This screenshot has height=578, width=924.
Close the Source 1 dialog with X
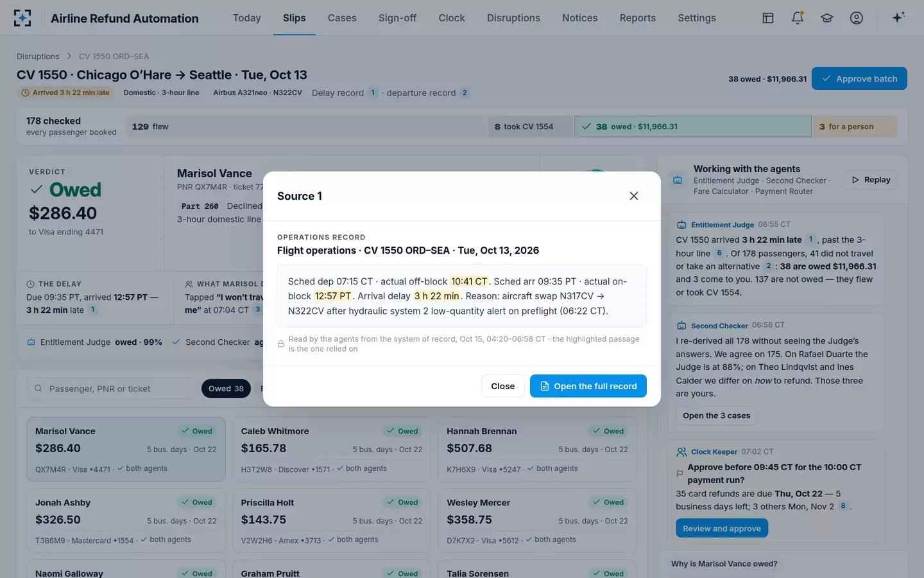point(634,196)
